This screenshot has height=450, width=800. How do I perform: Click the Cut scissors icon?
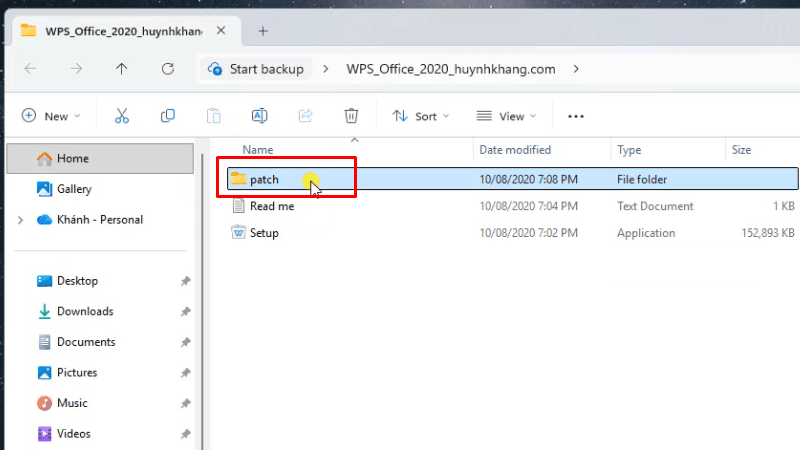[122, 116]
